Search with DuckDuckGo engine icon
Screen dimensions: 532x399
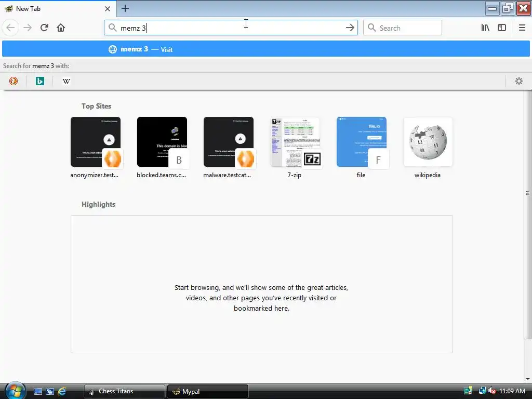pos(14,81)
